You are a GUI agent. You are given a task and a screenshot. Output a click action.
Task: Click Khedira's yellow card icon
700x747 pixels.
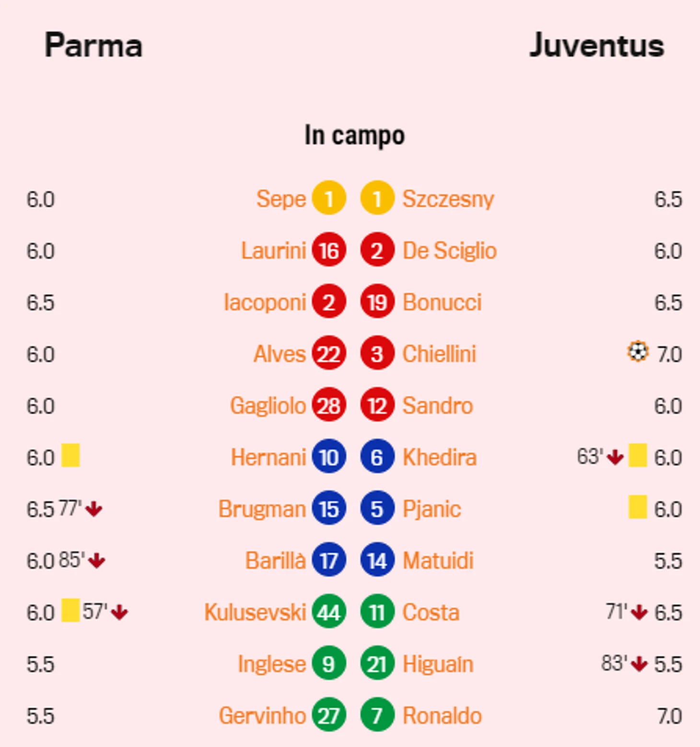pyautogui.click(x=638, y=455)
